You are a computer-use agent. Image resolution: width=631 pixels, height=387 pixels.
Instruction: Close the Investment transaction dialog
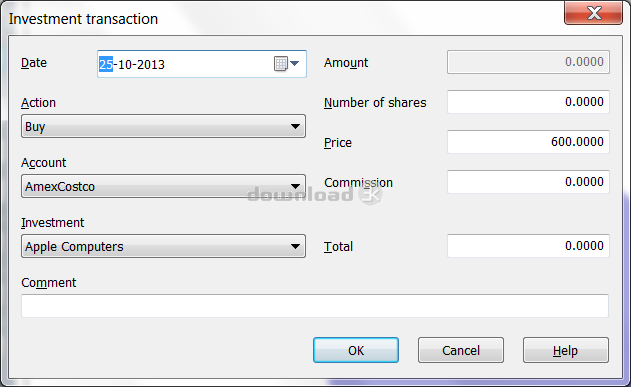click(x=594, y=13)
